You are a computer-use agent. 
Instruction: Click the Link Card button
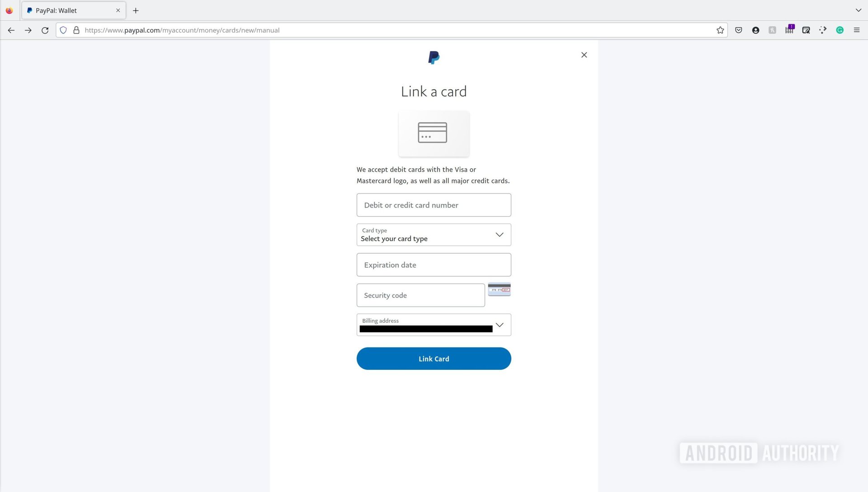(434, 359)
